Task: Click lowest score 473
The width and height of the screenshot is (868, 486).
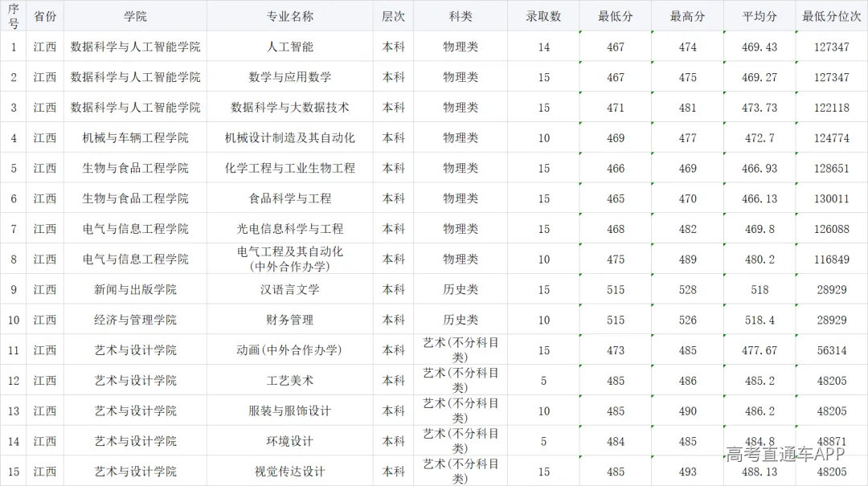Action: tap(616, 350)
